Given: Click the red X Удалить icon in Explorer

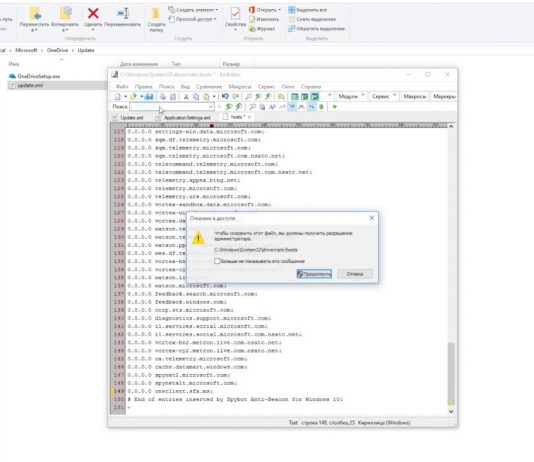Looking at the screenshot, I should pyautogui.click(x=93, y=14).
